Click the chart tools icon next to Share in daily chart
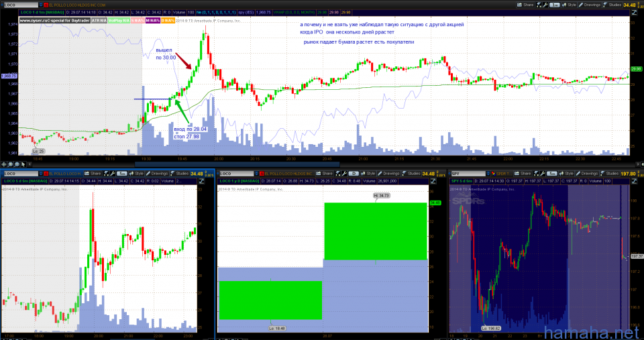644x340 pixels. click(337, 174)
